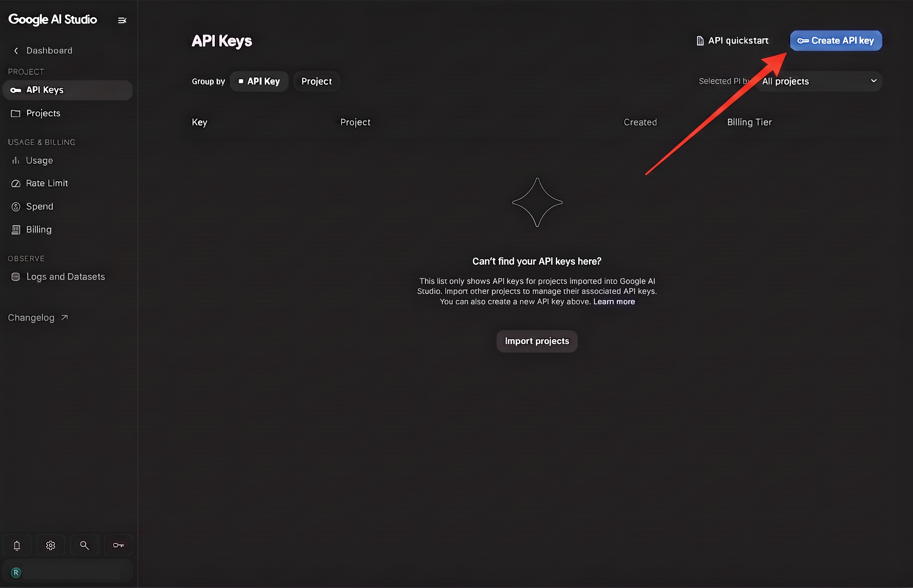The height and width of the screenshot is (588, 913).
Task: Click the Project column header
Action: [355, 122]
